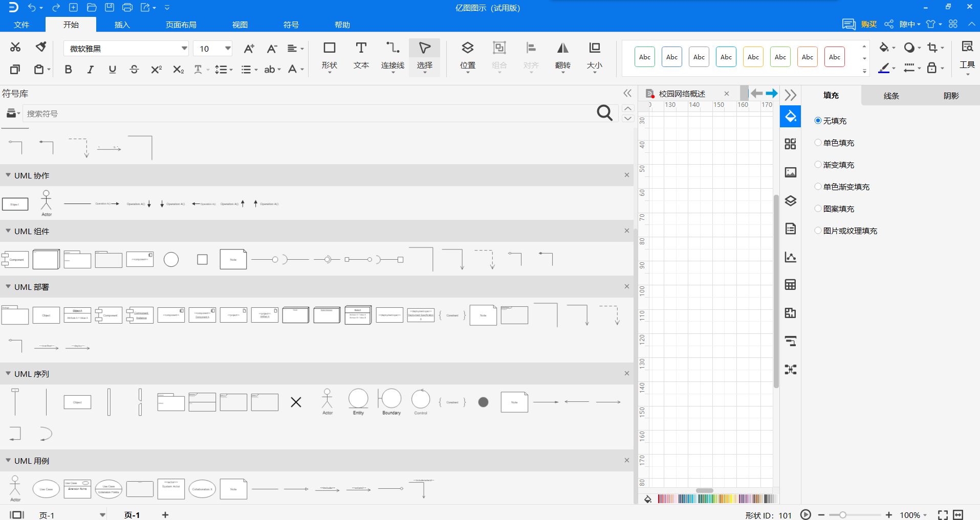
Task: Toggle strikethrough text formatting
Action: (x=134, y=69)
